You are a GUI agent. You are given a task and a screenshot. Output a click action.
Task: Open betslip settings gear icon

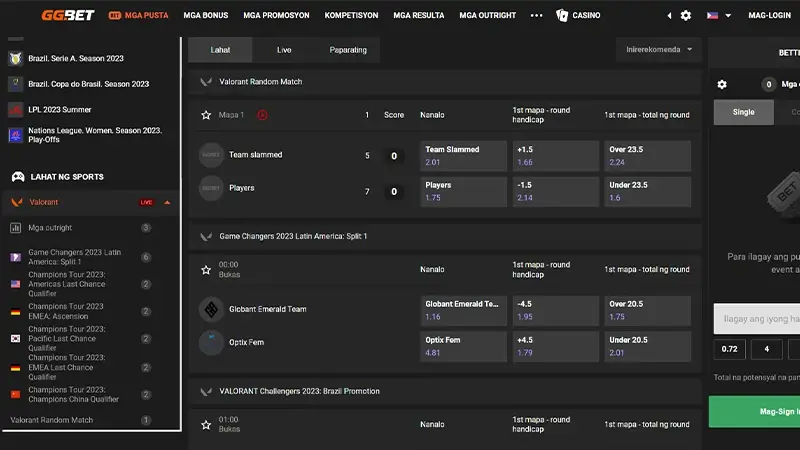click(x=722, y=85)
